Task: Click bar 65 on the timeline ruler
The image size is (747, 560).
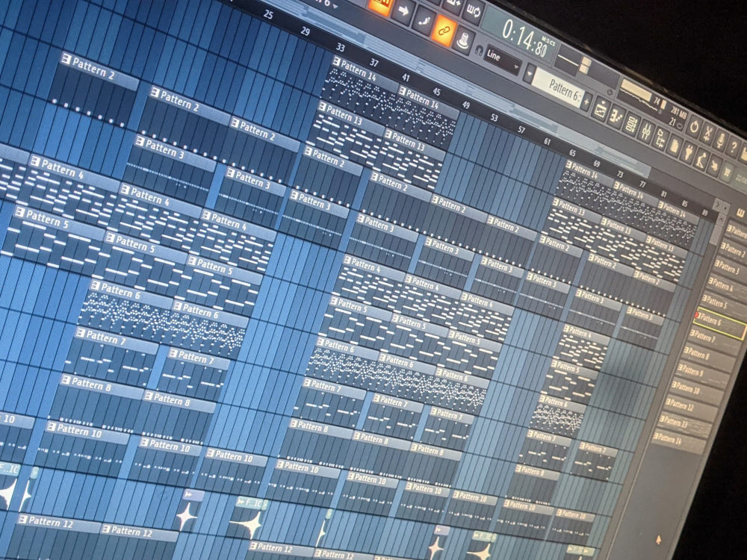Action: (x=572, y=153)
